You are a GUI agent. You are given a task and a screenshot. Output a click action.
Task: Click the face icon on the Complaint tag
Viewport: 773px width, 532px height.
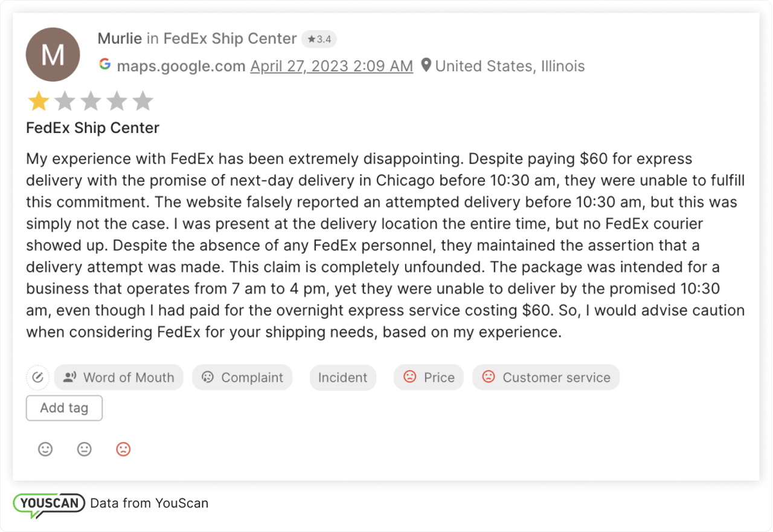tap(208, 377)
